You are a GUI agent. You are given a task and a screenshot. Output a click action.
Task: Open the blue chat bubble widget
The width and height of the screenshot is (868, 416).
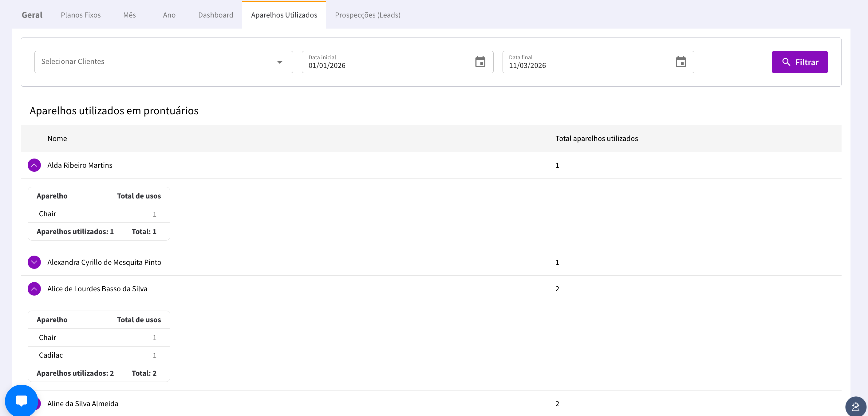[21, 401]
